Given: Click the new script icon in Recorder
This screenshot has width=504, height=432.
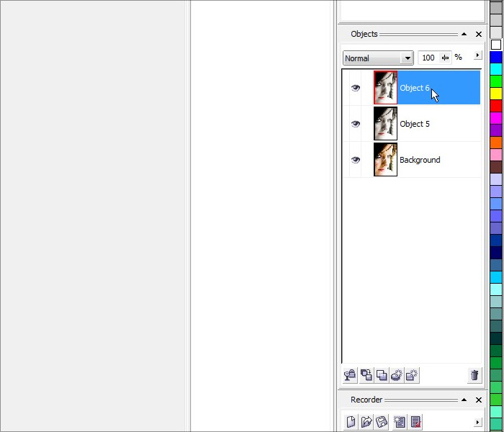Looking at the screenshot, I should 351,422.
